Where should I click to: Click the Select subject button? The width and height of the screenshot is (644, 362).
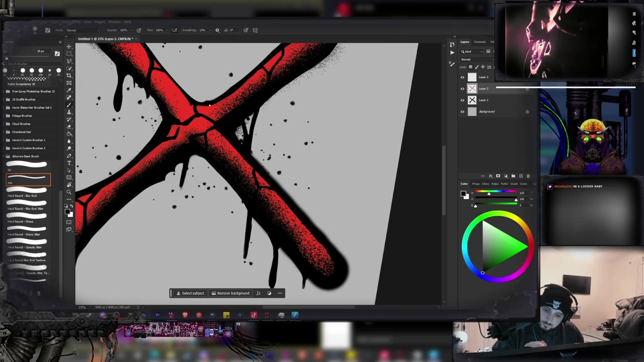point(190,293)
